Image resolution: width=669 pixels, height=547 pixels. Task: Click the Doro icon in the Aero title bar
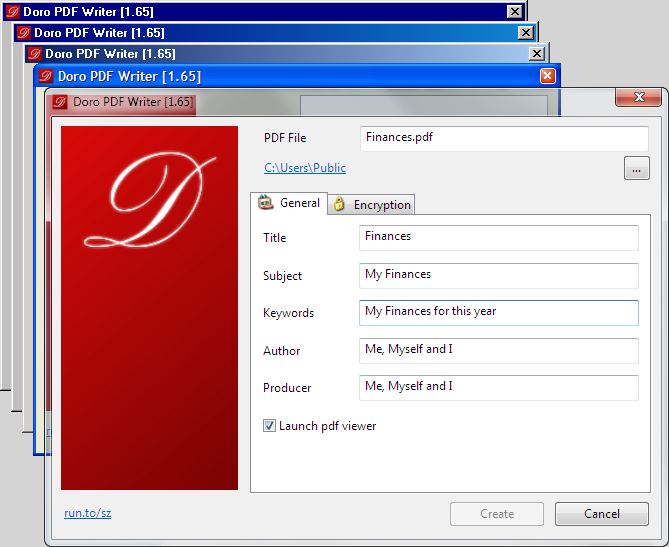(x=60, y=102)
